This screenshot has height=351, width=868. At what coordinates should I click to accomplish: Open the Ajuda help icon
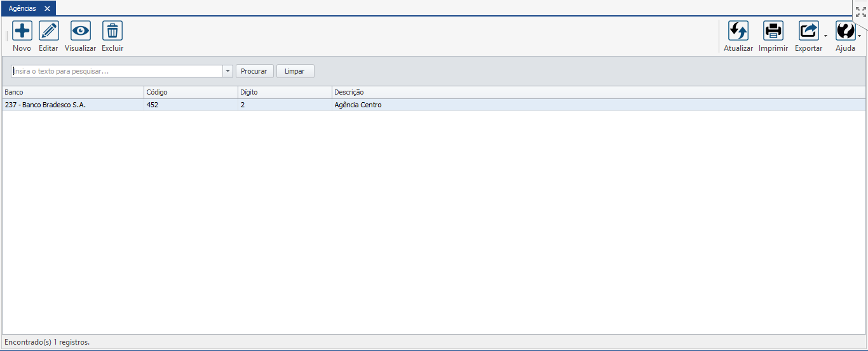click(x=845, y=31)
